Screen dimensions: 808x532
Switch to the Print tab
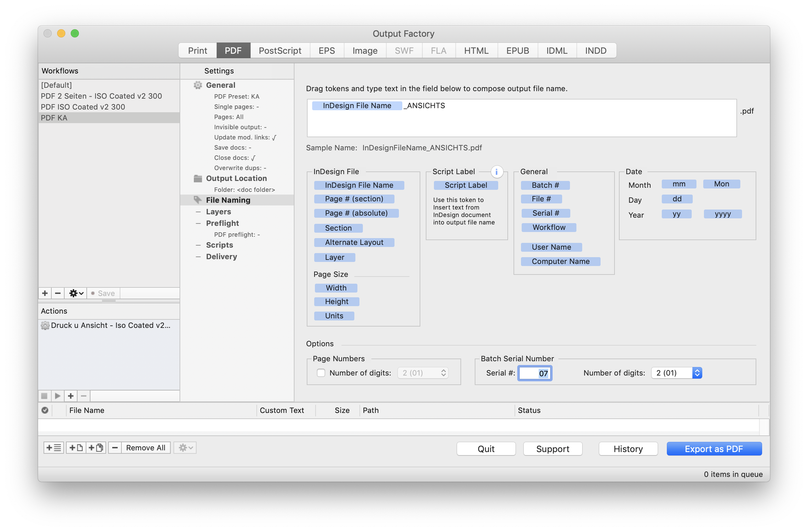(198, 51)
